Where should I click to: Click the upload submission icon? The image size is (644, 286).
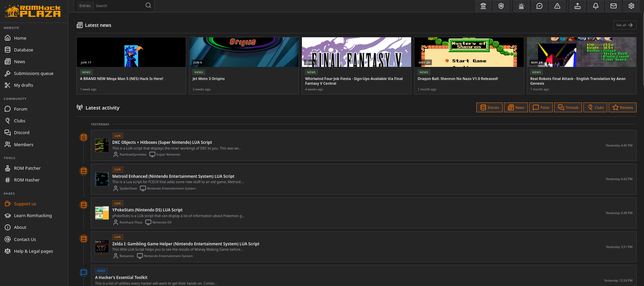pyautogui.click(x=577, y=6)
